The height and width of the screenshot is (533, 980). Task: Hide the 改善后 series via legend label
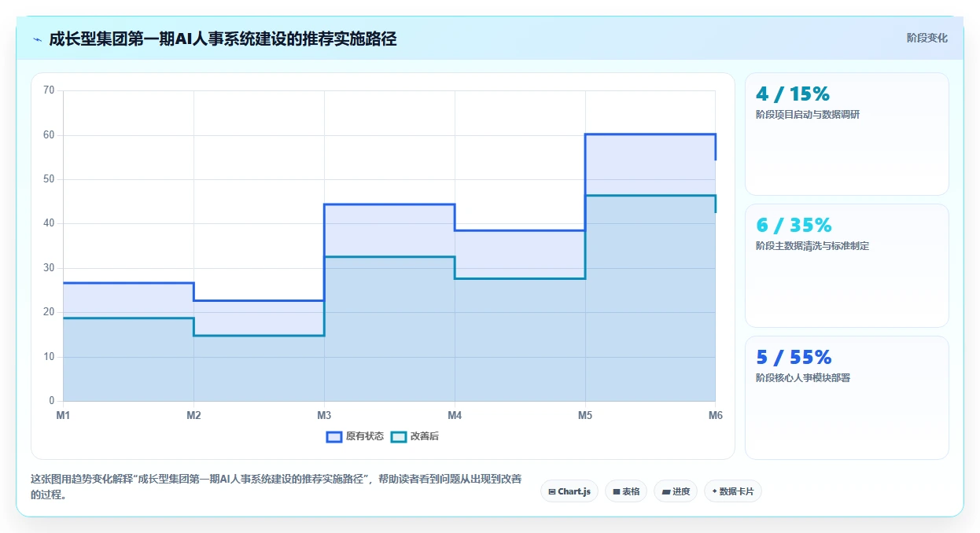click(x=425, y=436)
